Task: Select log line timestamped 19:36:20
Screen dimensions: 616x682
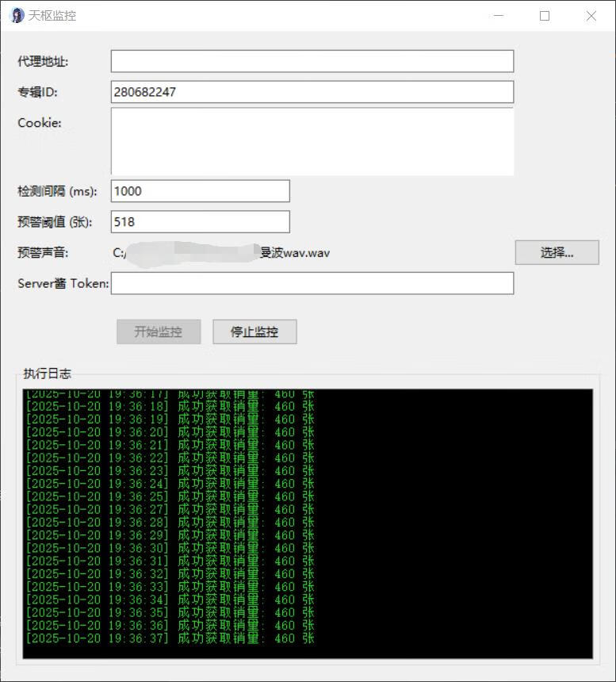Action: (x=170, y=432)
